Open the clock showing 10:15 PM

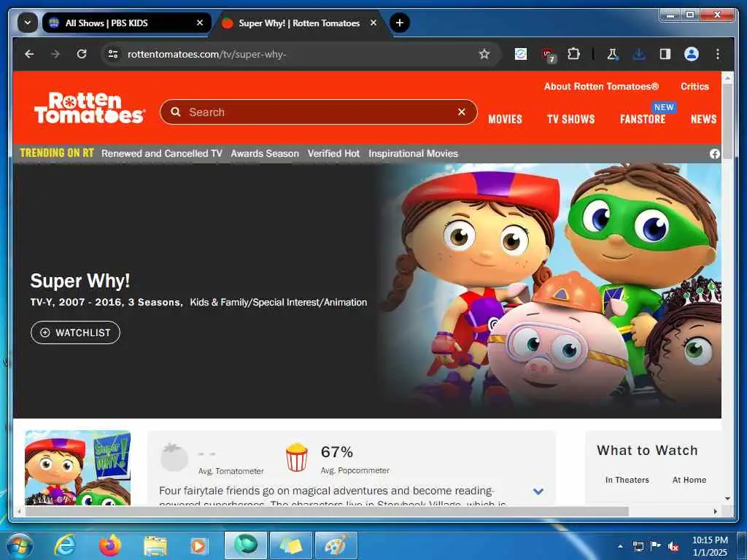710,546
